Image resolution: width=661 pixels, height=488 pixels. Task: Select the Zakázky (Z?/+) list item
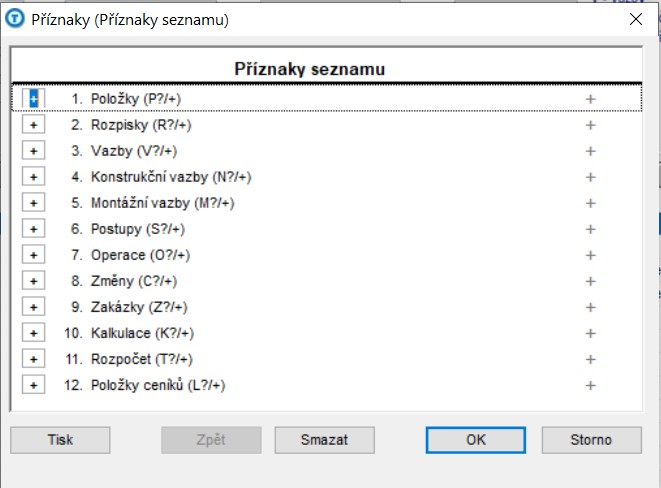click(x=138, y=307)
